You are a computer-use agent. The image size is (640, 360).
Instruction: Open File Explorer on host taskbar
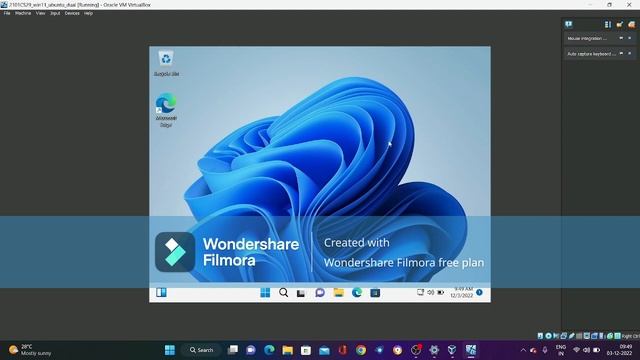(x=287, y=350)
